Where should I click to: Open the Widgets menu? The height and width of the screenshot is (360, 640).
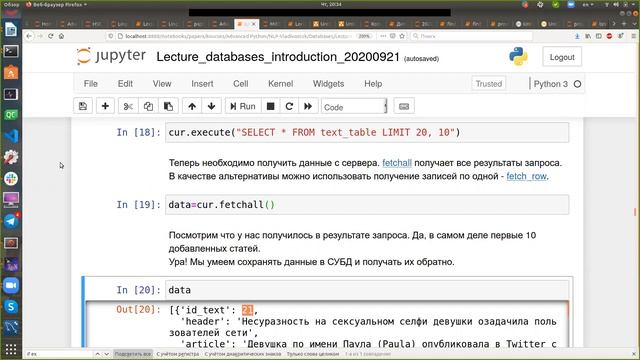(x=328, y=84)
